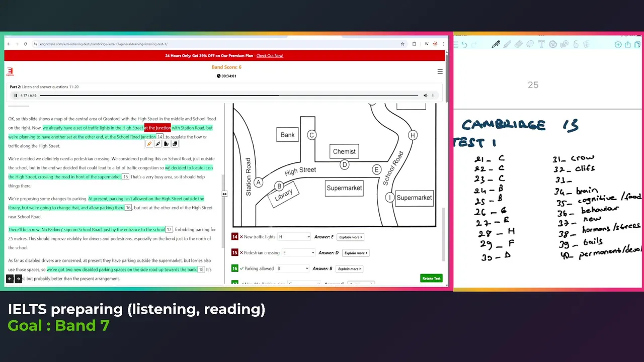
Task: Open the browser extensions icon
Action: click(x=414, y=44)
